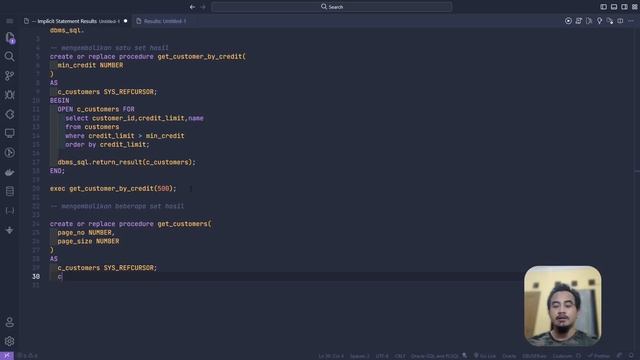Open the Customize Layout icon
Viewport: 640px width, 360px height.
(635, 7)
